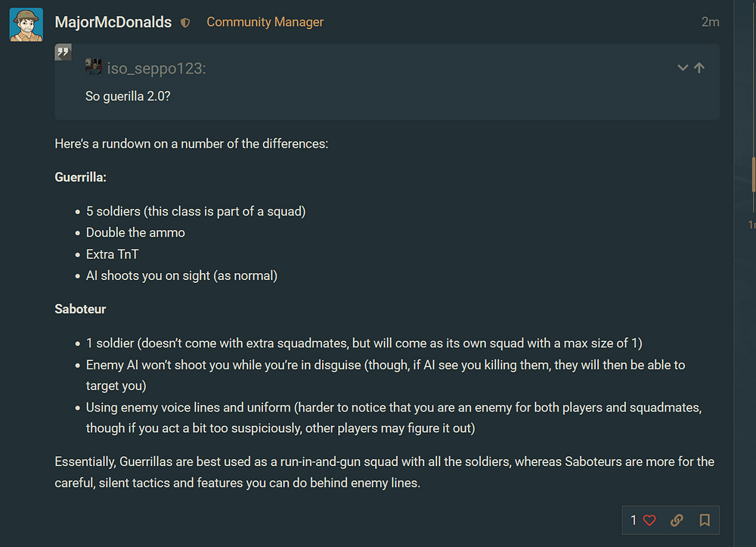The width and height of the screenshot is (756, 547).
Task: Open the MajorMcDonalds username link
Action: pyautogui.click(x=113, y=22)
